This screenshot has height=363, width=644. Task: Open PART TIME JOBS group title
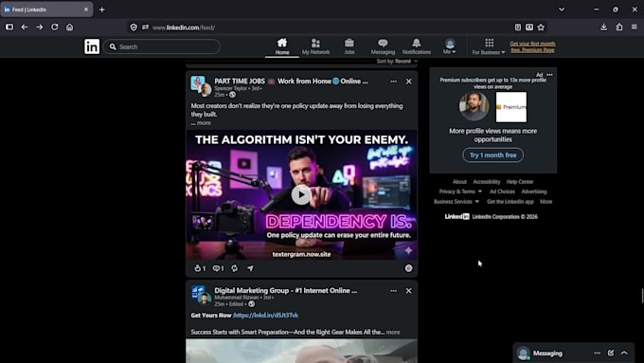(291, 81)
